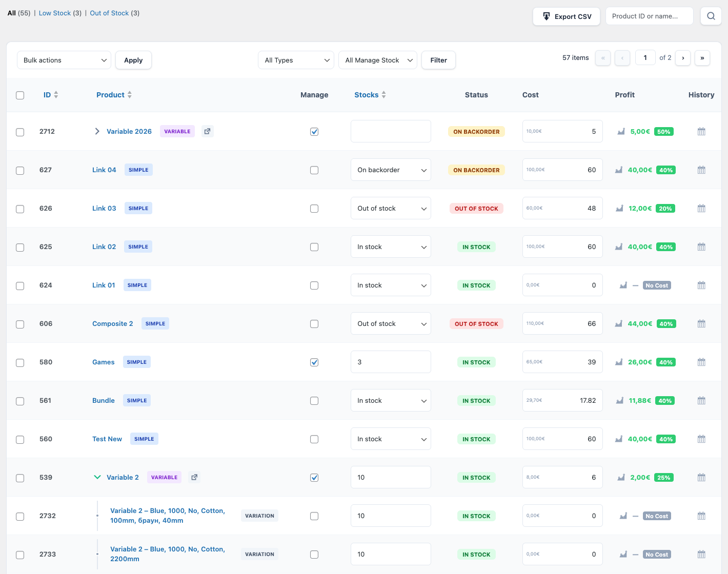Open the Bundle product link
This screenshot has width=728, height=574.
point(104,401)
